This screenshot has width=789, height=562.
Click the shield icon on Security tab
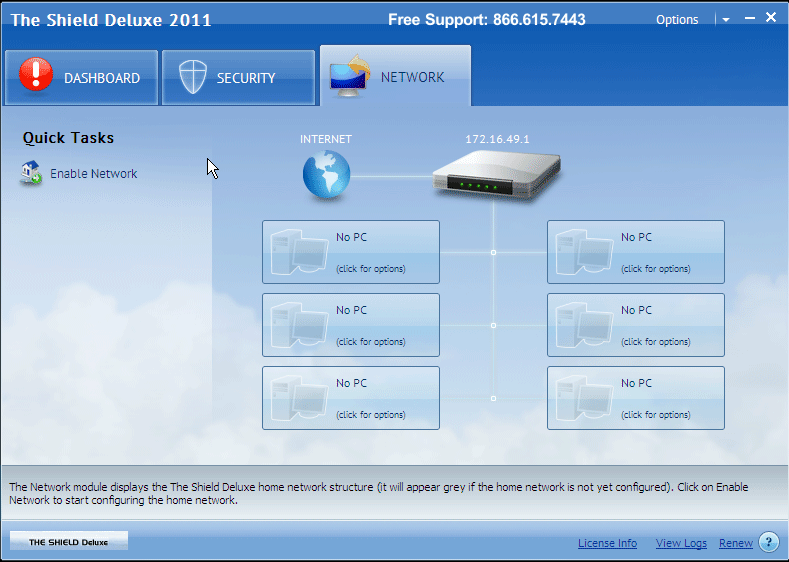(x=193, y=76)
